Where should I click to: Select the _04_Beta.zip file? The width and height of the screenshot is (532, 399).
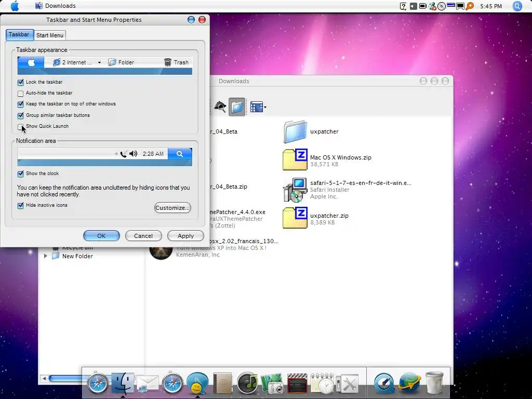coord(229,187)
